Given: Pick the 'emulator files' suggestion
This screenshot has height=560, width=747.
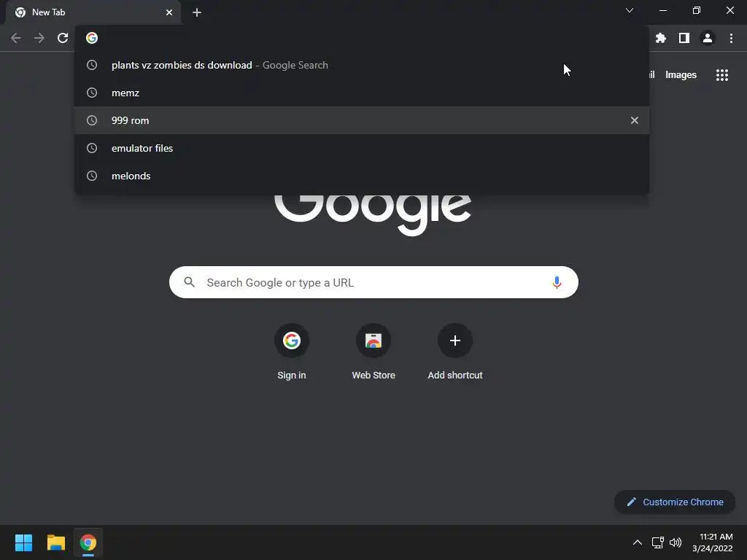Looking at the screenshot, I should (362, 148).
